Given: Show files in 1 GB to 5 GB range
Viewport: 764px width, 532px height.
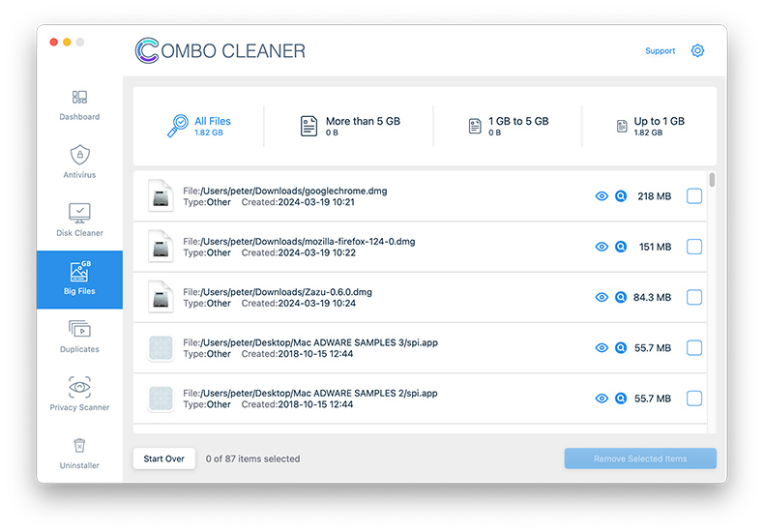Looking at the screenshot, I should tap(508, 126).
